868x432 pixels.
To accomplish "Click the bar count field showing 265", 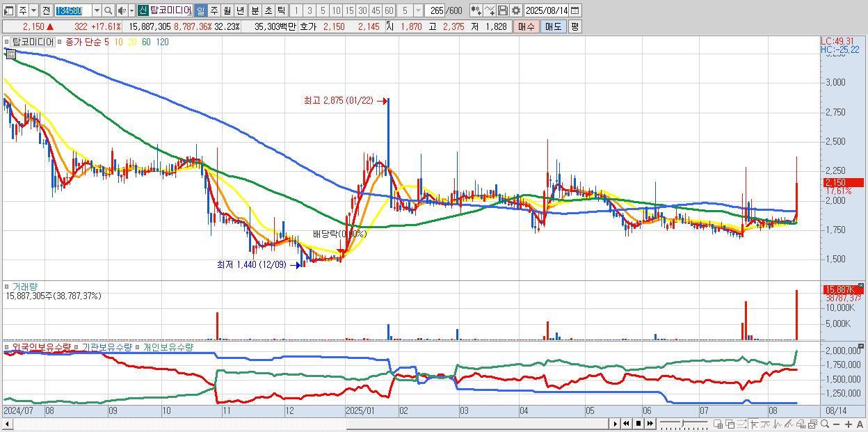I will click(435, 10).
